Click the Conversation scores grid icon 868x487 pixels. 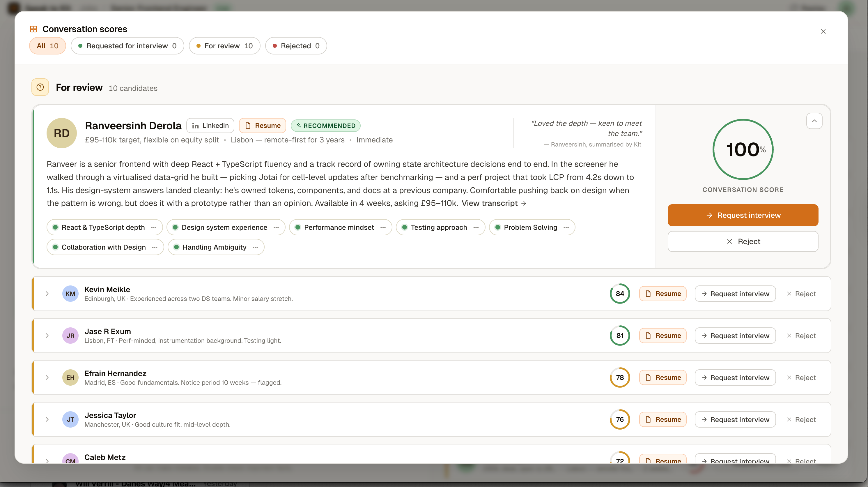33,29
